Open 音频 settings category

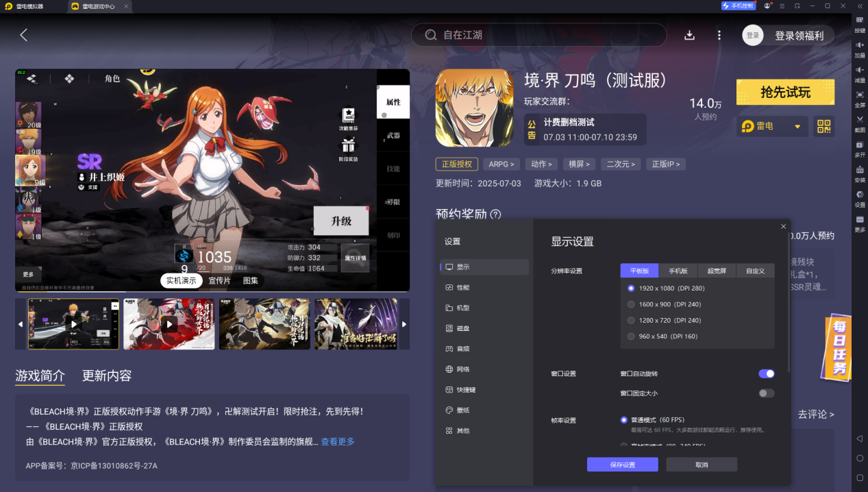pos(484,349)
